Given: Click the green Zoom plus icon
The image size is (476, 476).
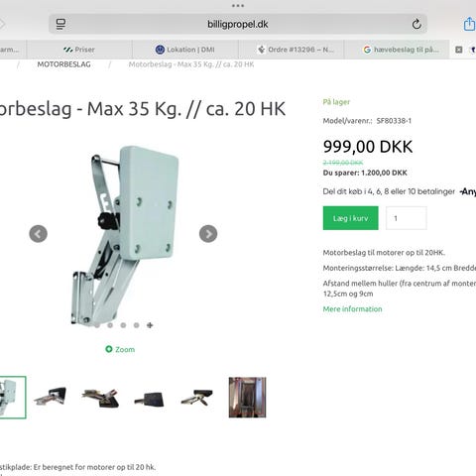Looking at the screenshot, I should [109, 349].
